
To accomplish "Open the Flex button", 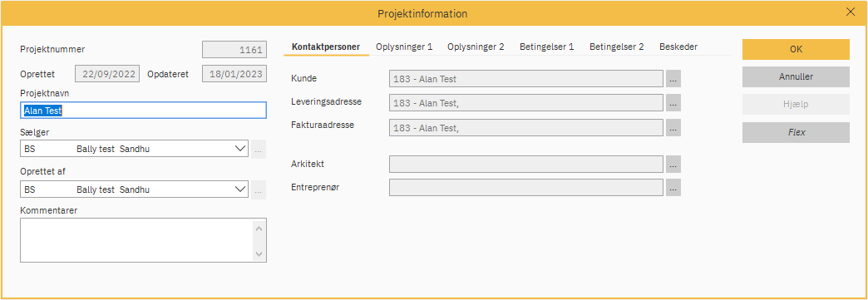I will click(x=796, y=132).
